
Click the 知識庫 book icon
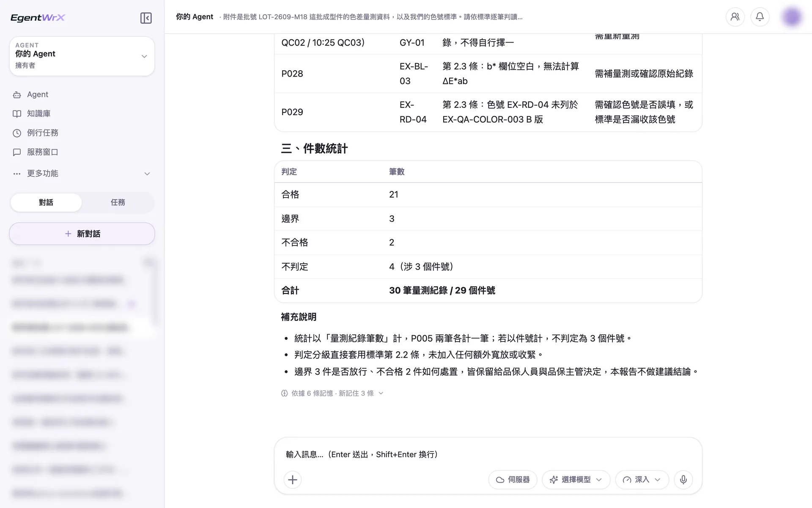coord(17,114)
